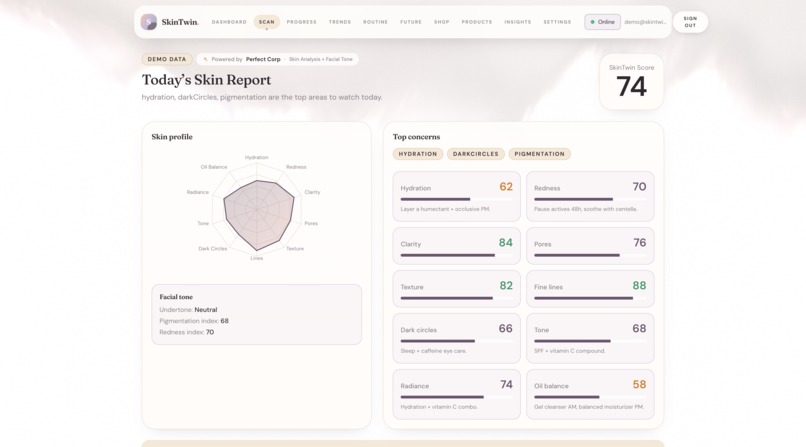Open the Radiance 74 metric card
The height and width of the screenshot is (447, 806).
tap(456, 394)
